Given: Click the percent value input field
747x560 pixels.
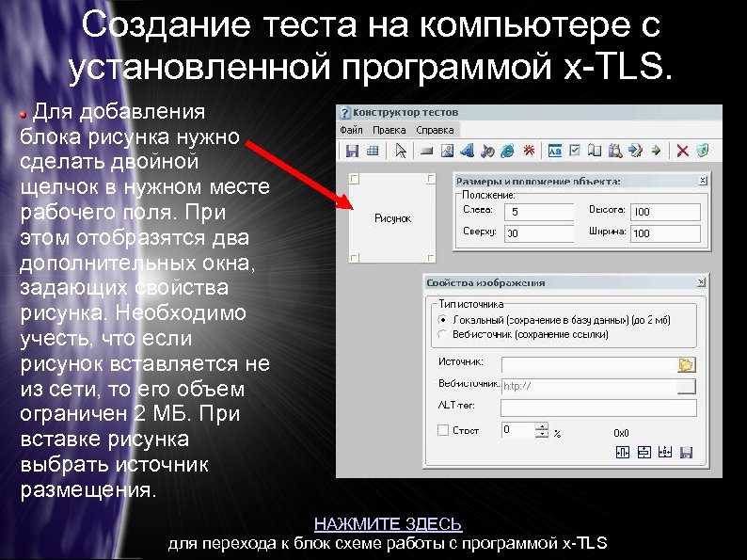Looking at the screenshot, I should pyautogui.click(x=518, y=430).
